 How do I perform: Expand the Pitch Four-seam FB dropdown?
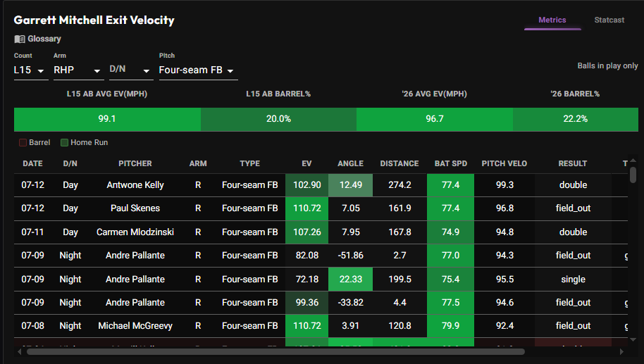199,70
